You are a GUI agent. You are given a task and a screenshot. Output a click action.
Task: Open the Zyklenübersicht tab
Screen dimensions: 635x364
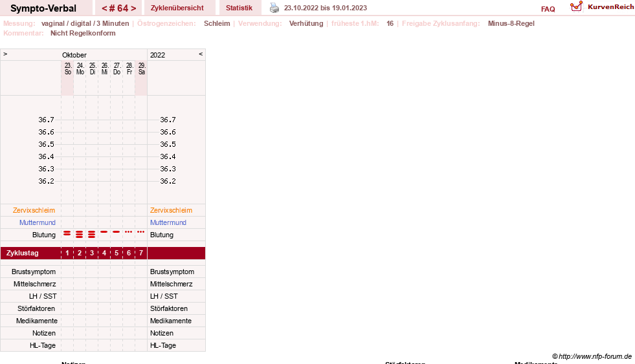(177, 8)
